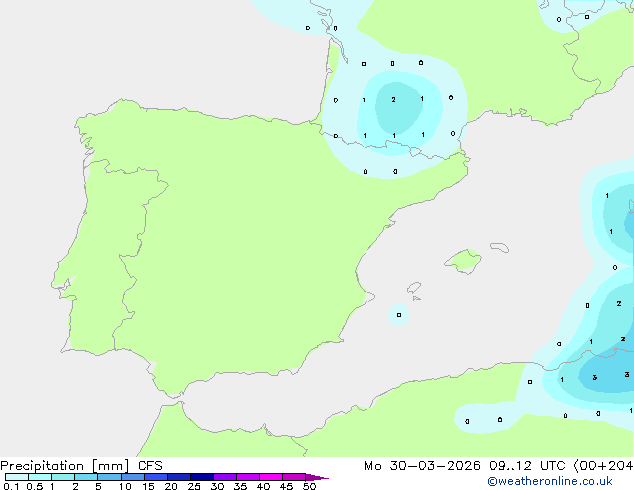634x490 pixels.
Task: Click the legend label '10'
Action: (x=125, y=486)
